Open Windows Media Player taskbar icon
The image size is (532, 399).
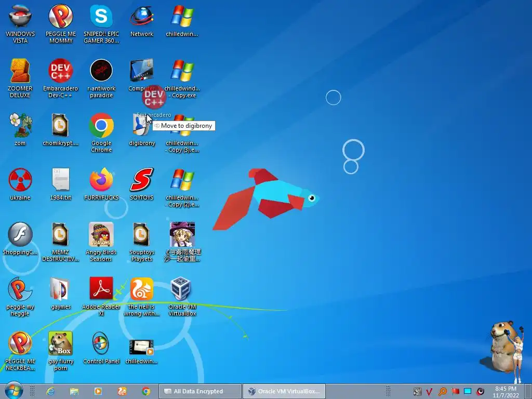pos(98,391)
